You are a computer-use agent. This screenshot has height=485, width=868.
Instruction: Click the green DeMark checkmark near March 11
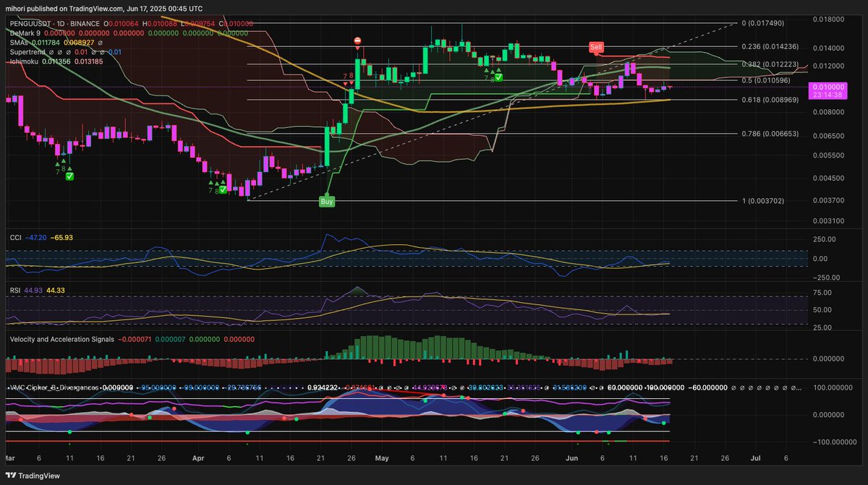[69, 176]
